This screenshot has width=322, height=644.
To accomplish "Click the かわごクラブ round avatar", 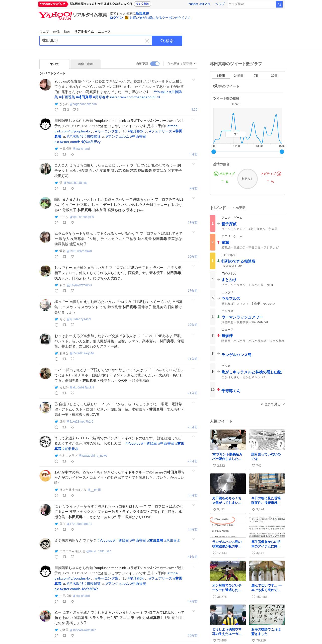I will (x=45, y=442).
